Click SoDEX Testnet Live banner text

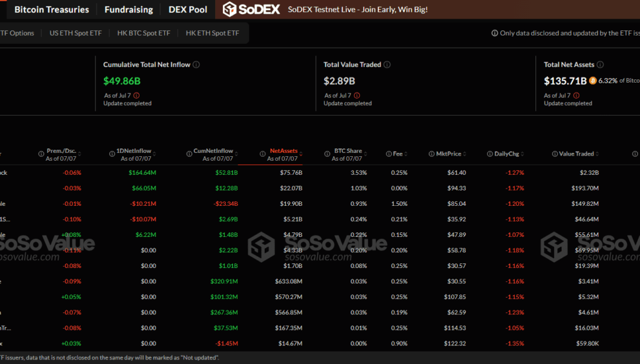click(x=358, y=10)
